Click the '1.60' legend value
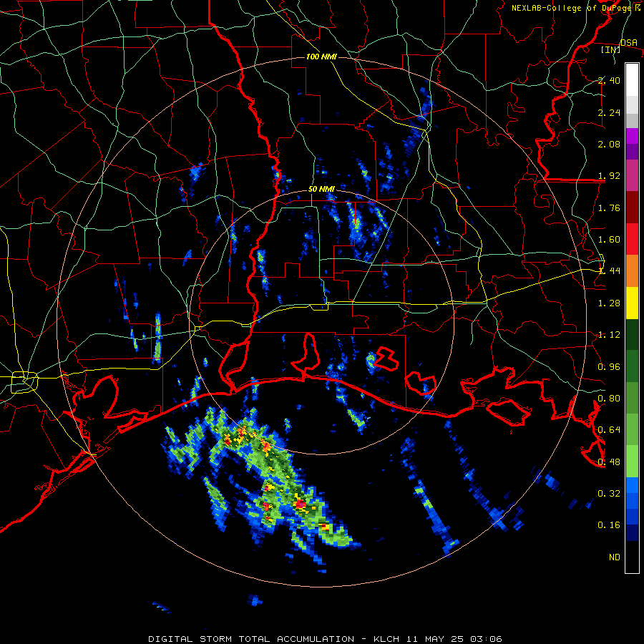The height and width of the screenshot is (644, 644). coord(609,240)
